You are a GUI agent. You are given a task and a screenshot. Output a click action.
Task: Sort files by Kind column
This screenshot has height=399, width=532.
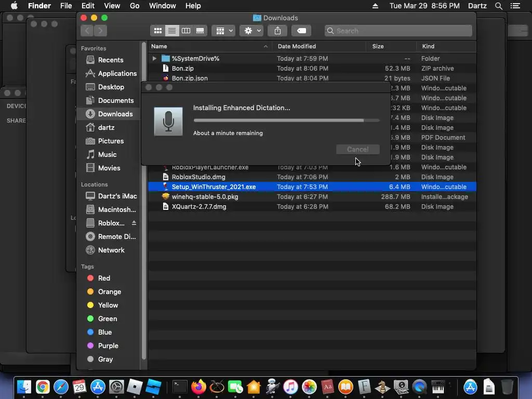[446, 46]
